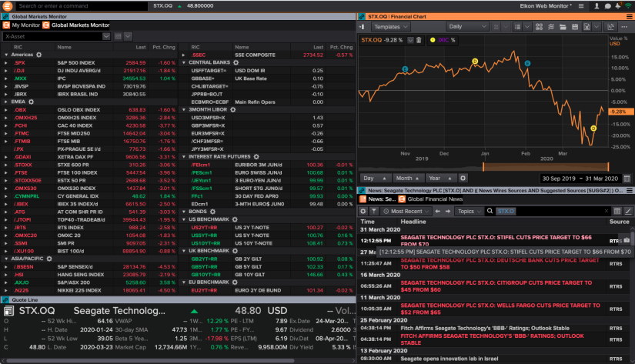Open the Topics filter in news toolbar
Viewport: 635px width, 364px height.
(467, 211)
